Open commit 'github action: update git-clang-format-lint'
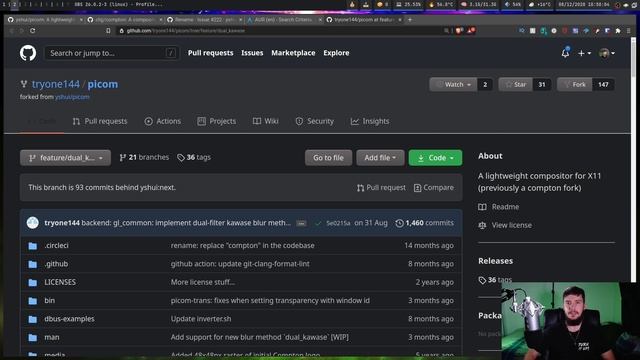 click(x=240, y=264)
